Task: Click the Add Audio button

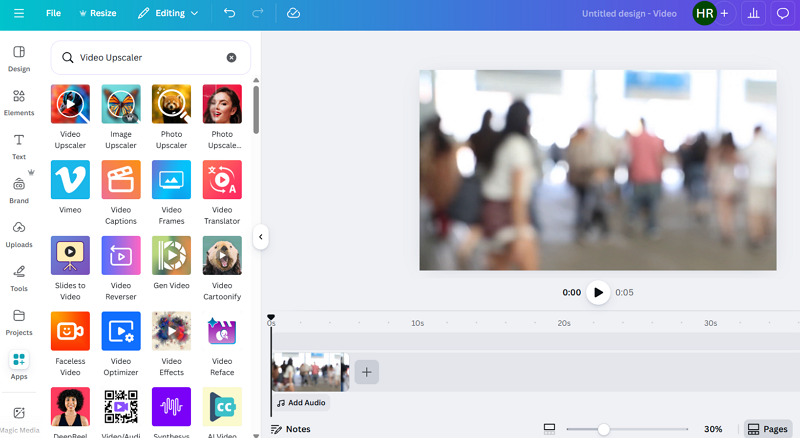Action: (x=301, y=403)
